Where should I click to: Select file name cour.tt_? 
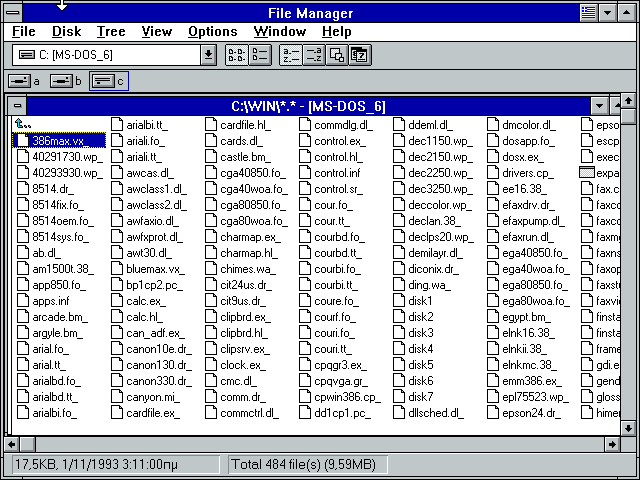point(332,221)
